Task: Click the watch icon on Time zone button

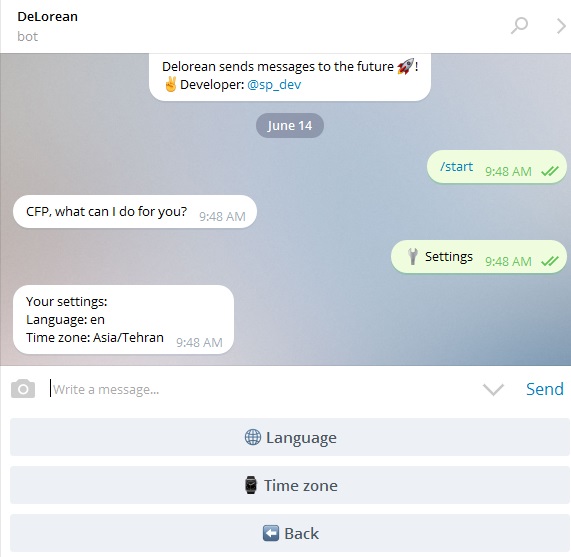Action: point(251,485)
